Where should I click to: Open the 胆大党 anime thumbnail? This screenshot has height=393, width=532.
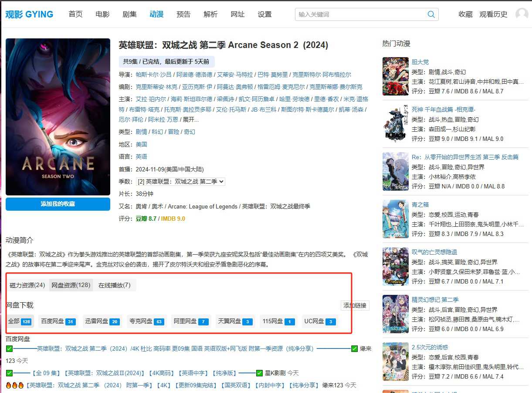(395, 76)
